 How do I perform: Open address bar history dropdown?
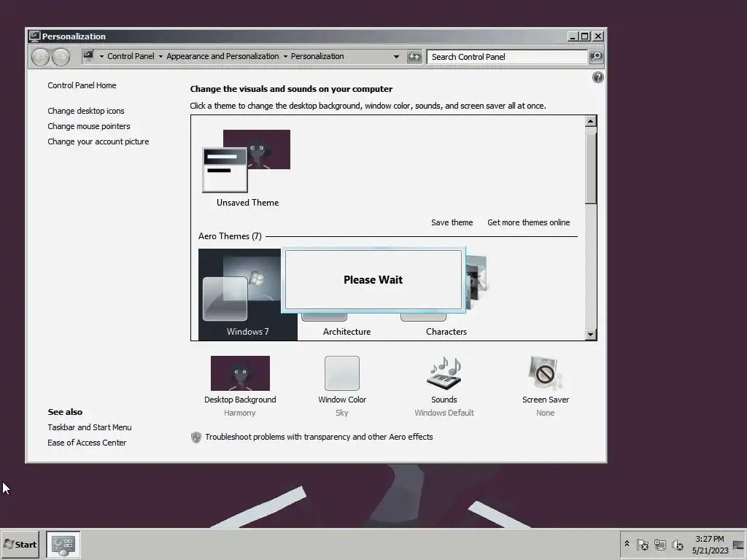click(x=396, y=57)
